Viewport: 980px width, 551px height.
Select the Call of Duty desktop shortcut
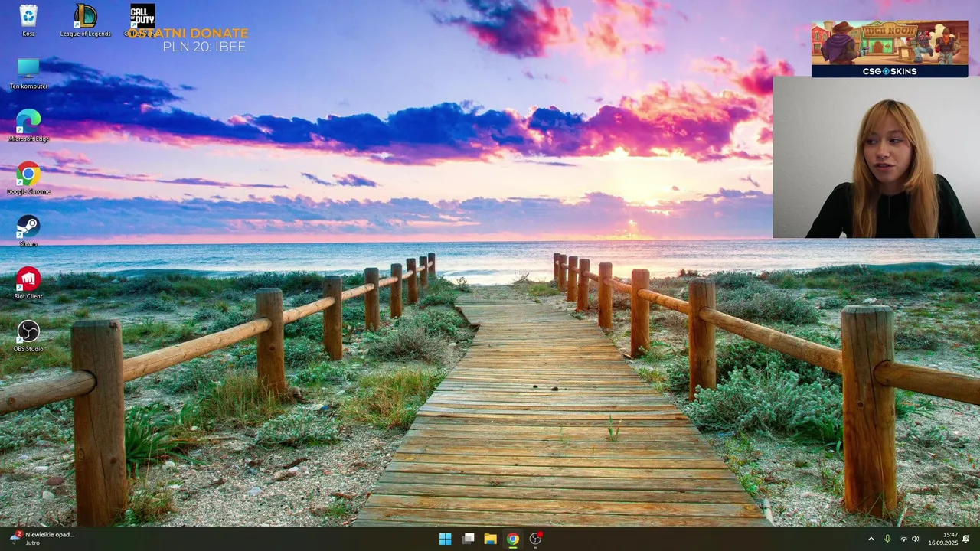(x=142, y=21)
